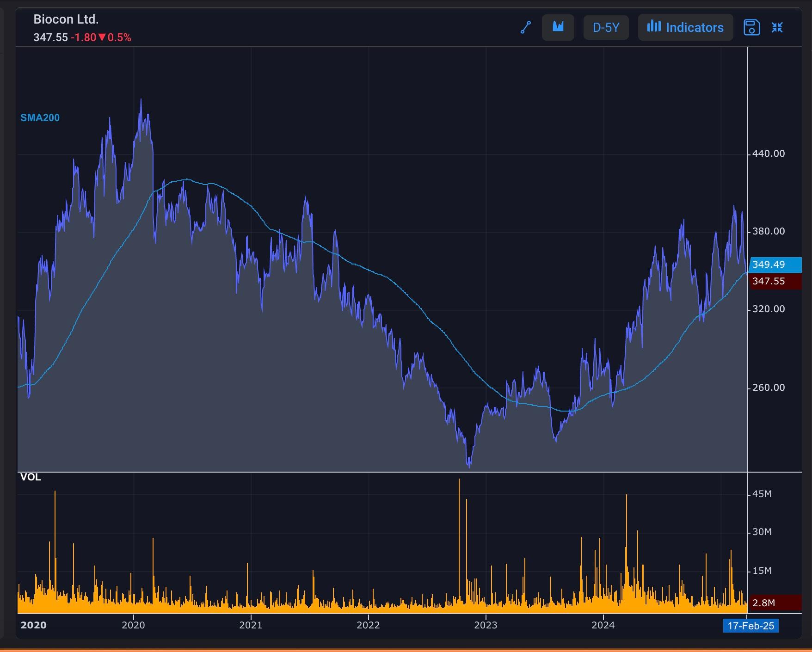This screenshot has height=652, width=812.
Task: Click the Biocon Ltd. stock title
Action: click(x=66, y=19)
